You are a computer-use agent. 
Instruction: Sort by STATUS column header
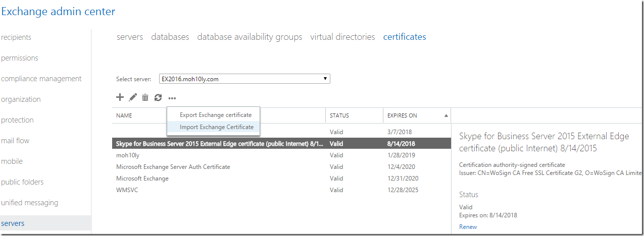[339, 115]
